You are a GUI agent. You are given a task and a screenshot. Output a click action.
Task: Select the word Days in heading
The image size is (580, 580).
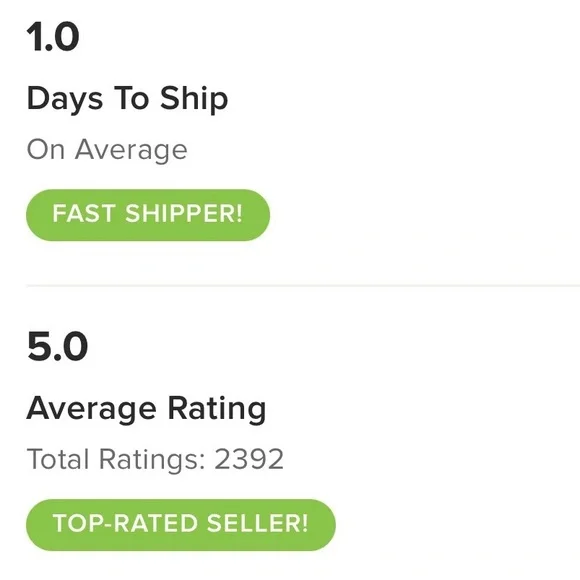pyautogui.click(x=65, y=99)
